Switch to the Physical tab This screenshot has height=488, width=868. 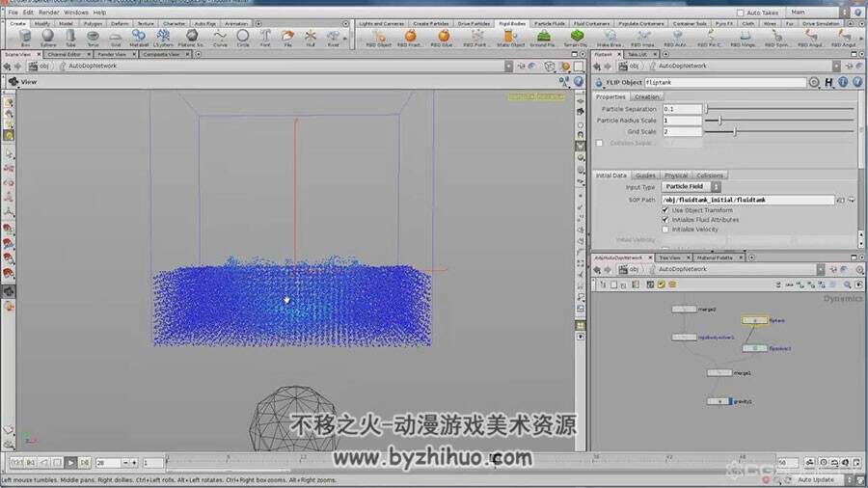pos(676,176)
